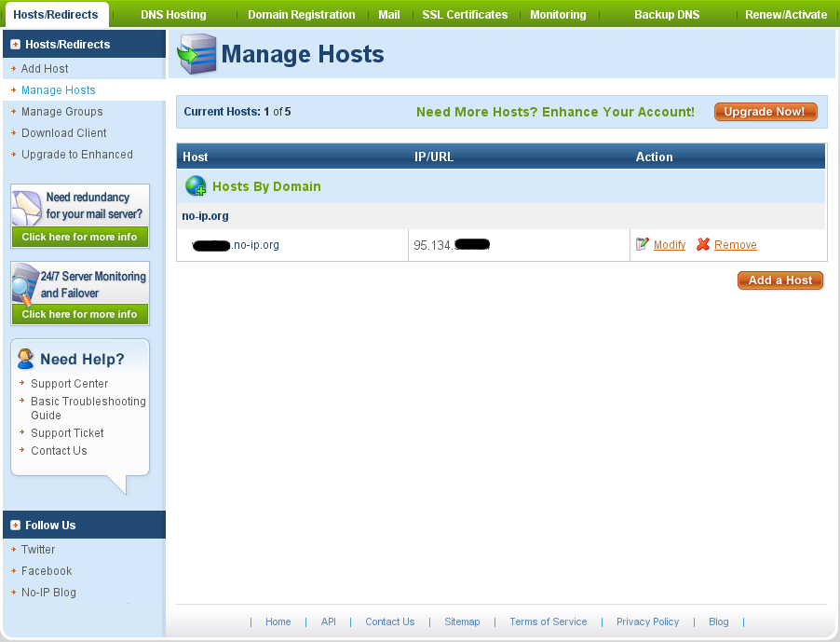Open the Support Center link
Viewport: 840px width, 642px height.
(x=69, y=384)
